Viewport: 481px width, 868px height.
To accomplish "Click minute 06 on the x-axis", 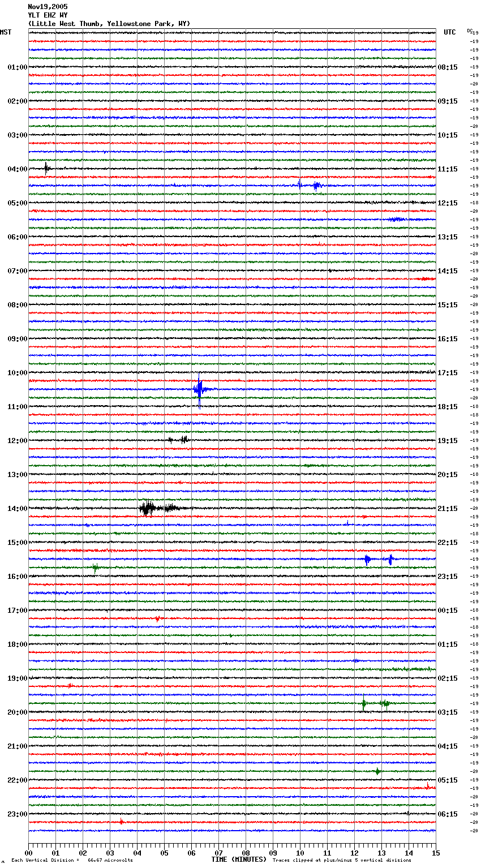I will [191, 853].
